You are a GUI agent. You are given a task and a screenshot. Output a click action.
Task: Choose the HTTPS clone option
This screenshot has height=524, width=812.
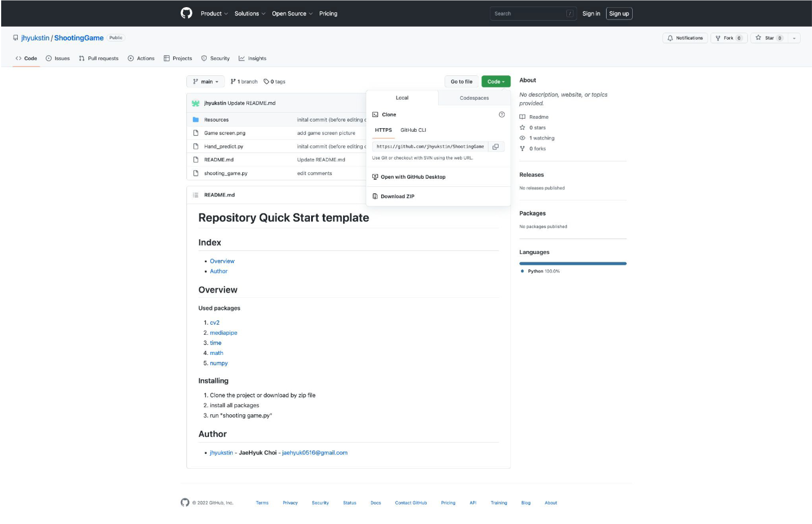(383, 130)
